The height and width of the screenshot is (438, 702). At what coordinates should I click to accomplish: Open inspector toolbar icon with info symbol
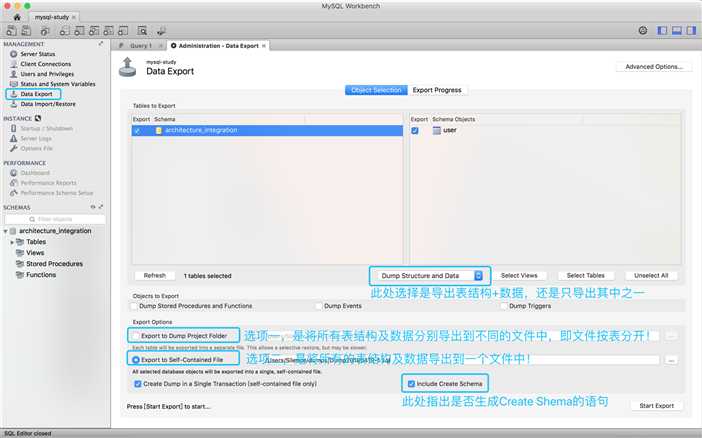(45, 31)
